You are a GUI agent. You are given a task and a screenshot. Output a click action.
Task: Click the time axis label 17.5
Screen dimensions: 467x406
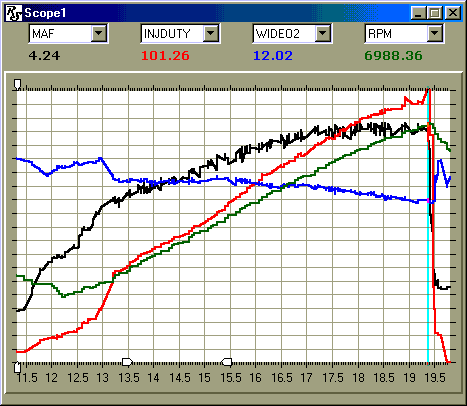click(x=333, y=378)
